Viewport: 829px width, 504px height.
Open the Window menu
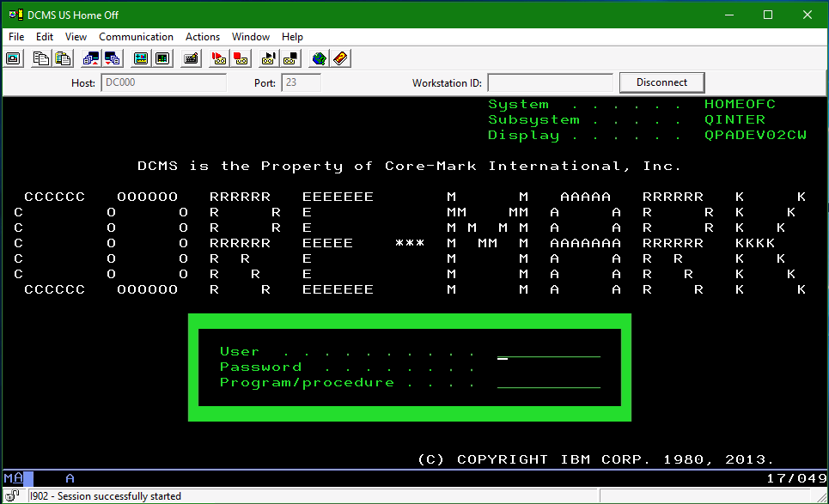pyautogui.click(x=251, y=36)
